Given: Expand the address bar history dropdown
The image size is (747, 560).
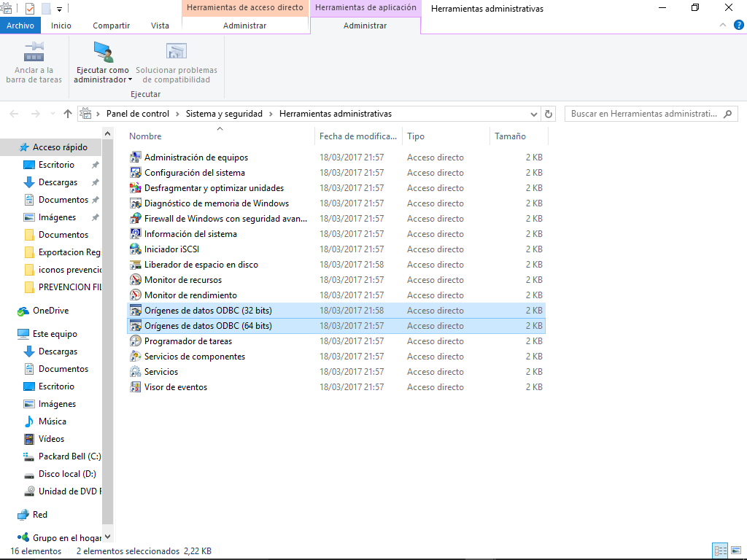Looking at the screenshot, I should [x=534, y=114].
